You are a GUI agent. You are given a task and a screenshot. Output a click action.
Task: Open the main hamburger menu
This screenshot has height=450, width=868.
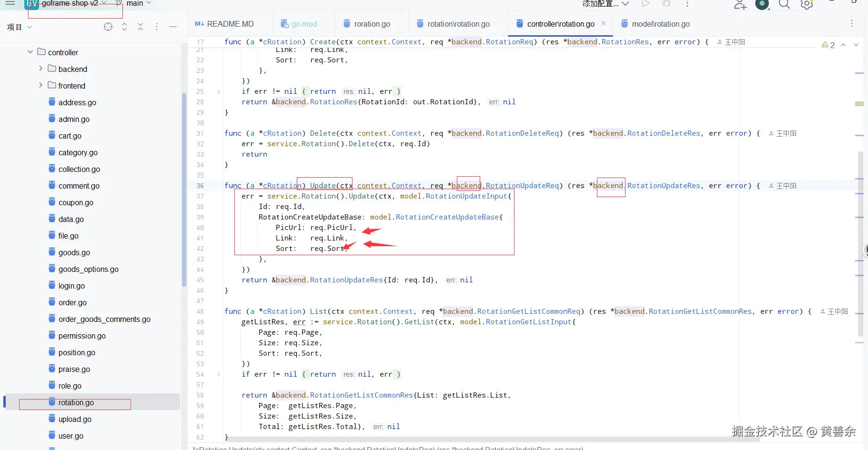click(10, 3)
